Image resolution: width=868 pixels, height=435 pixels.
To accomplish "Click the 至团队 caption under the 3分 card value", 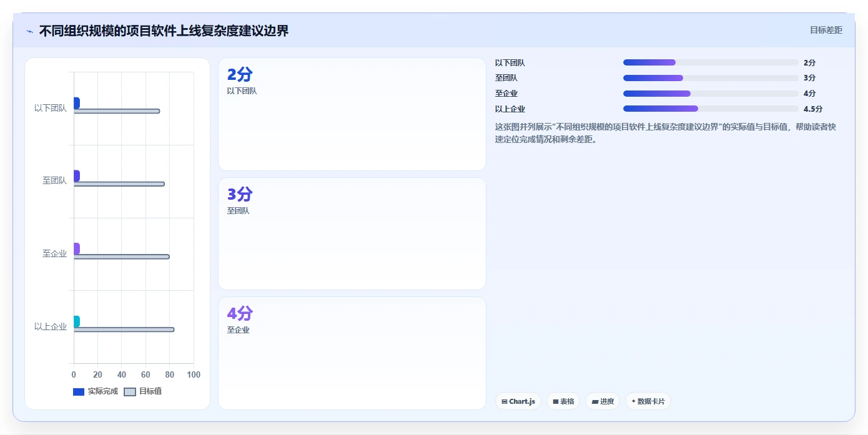I will [238, 211].
